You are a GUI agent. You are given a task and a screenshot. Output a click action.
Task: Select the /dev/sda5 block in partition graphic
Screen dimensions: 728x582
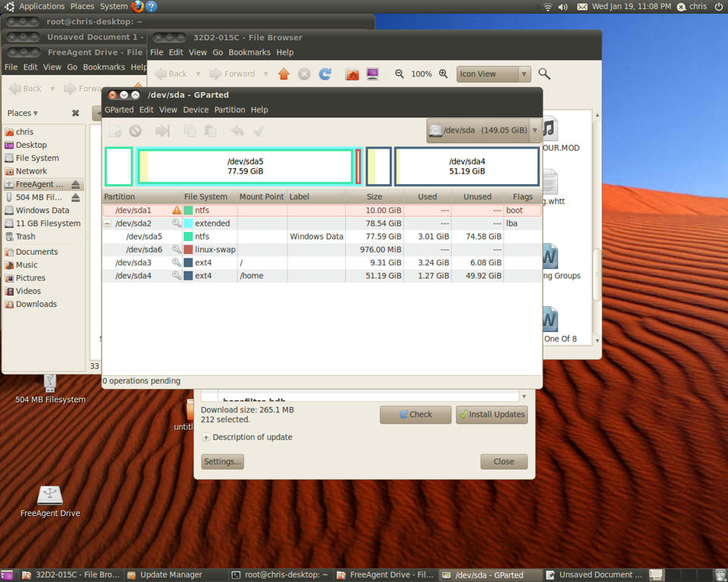click(x=245, y=166)
